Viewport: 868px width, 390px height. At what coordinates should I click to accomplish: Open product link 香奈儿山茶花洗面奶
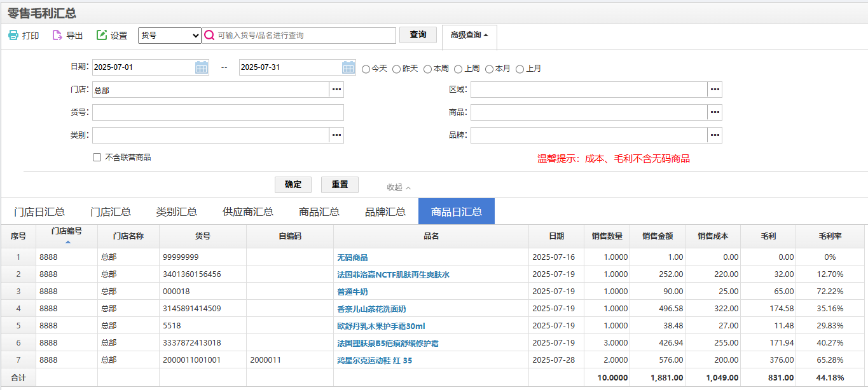coord(371,309)
